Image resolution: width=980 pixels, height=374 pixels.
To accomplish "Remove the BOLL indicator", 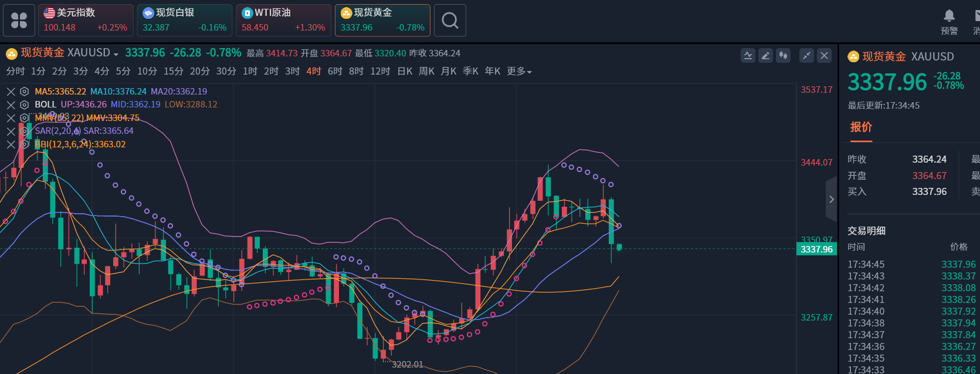I will [x=11, y=105].
